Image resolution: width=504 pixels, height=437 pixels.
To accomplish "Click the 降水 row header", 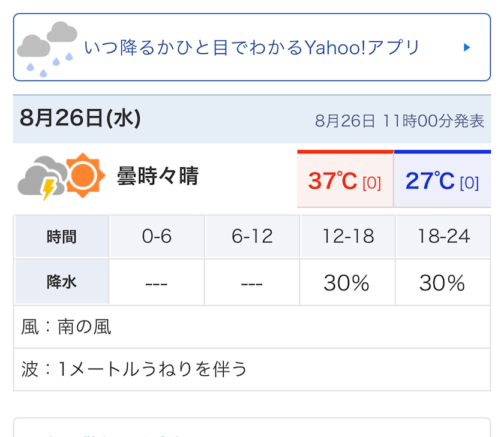I will pyautogui.click(x=62, y=282).
